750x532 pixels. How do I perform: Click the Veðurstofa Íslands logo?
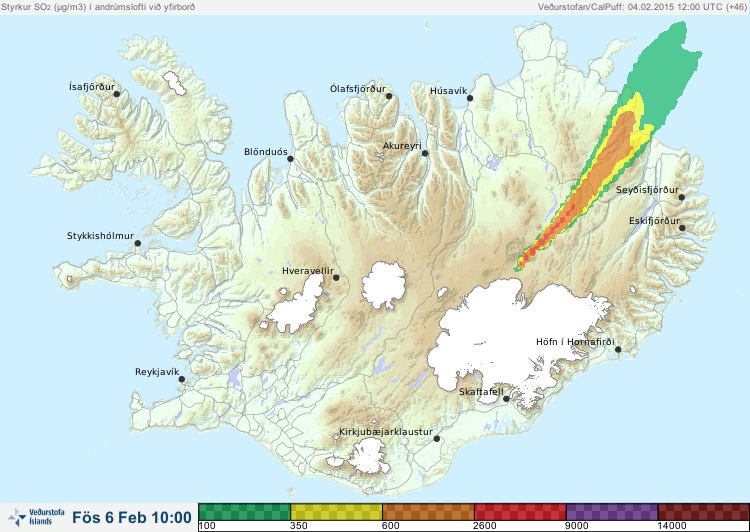pyautogui.click(x=36, y=517)
